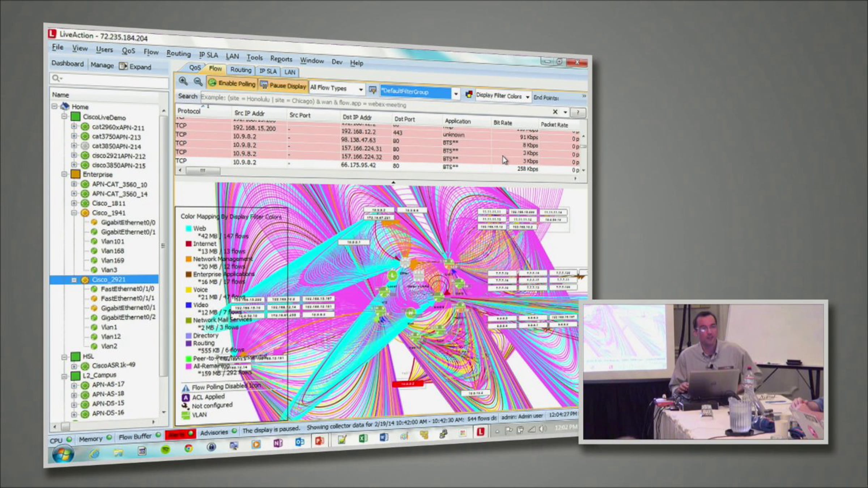Switch to the Routing tab
The height and width of the screenshot is (488, 868).
tap(241, 70)
